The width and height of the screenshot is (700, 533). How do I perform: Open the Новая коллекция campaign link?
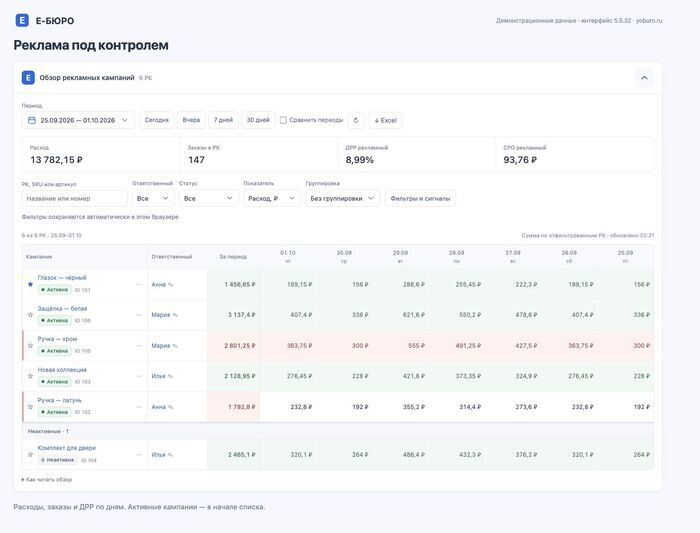tap(62, 370)
